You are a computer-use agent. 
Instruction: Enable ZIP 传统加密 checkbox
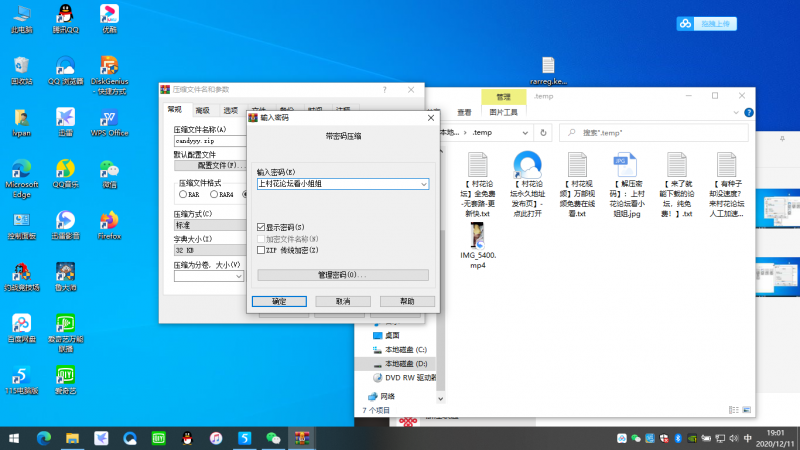(x=262, y=250)
